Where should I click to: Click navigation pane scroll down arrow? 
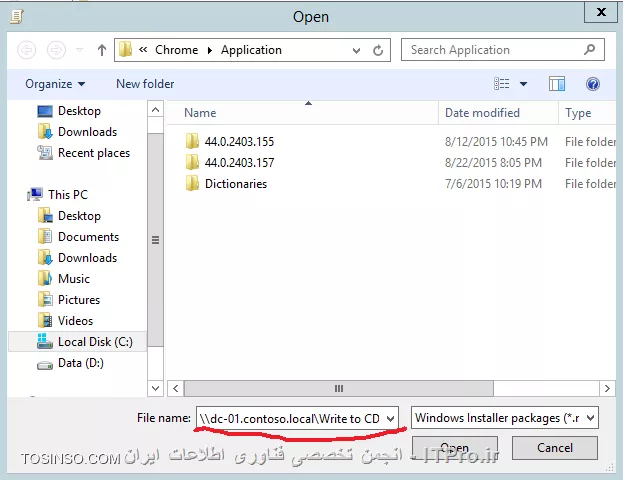155,388
